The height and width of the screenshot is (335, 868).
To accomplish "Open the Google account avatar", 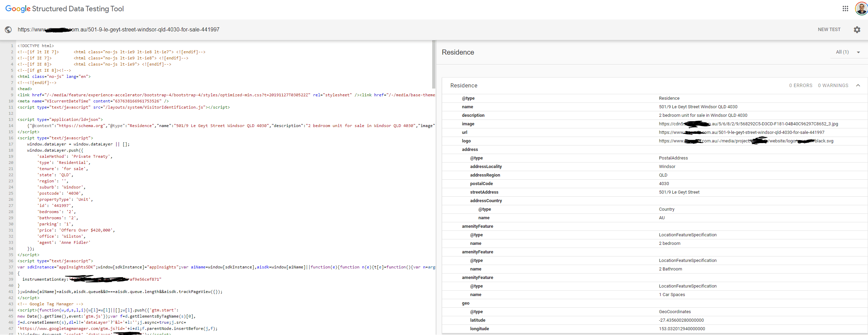I will tap(861, 9).
